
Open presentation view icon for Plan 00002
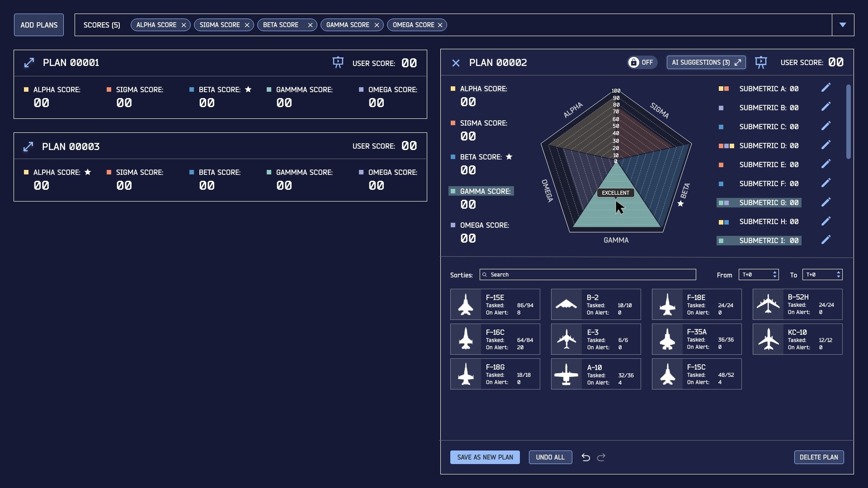coord(761,62)
